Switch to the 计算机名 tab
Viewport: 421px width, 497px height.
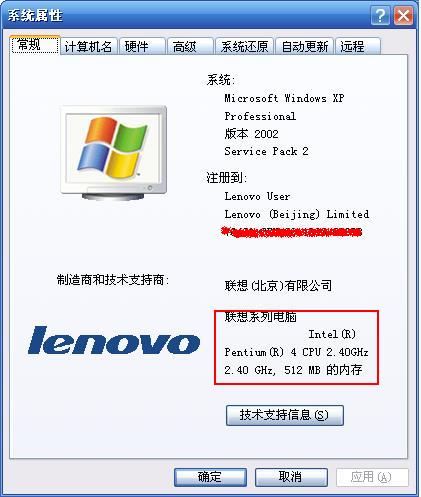coord(89,46)
